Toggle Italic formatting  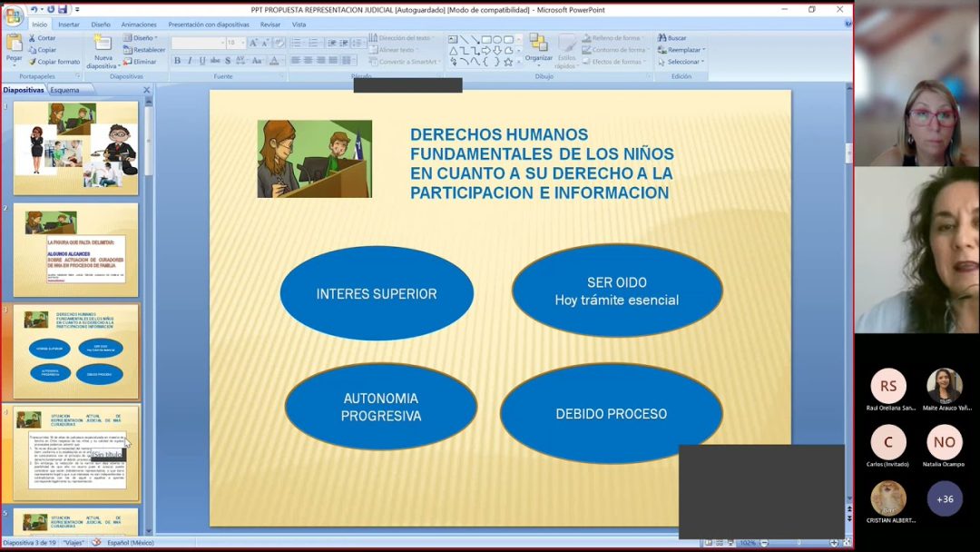click(190, 61)
